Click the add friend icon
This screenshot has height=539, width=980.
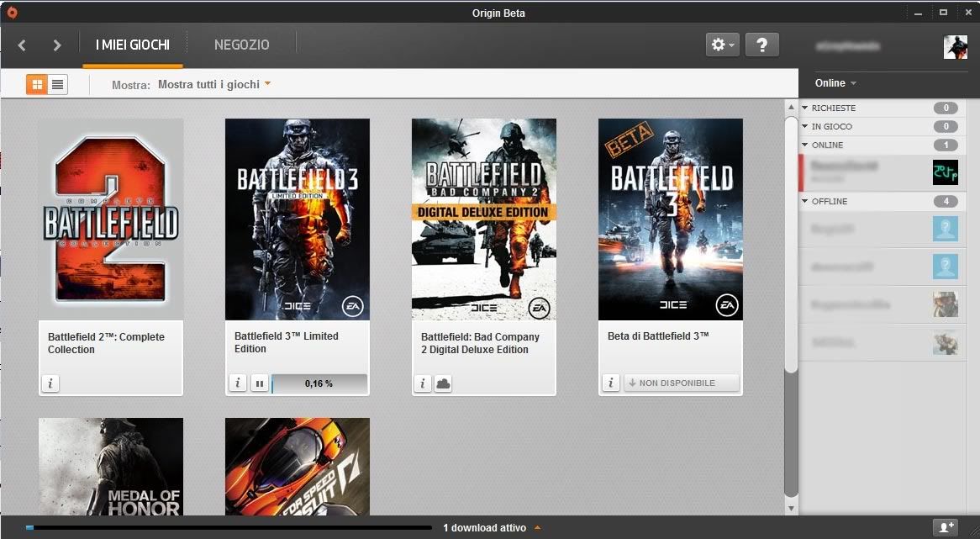(x=947, y=527)
